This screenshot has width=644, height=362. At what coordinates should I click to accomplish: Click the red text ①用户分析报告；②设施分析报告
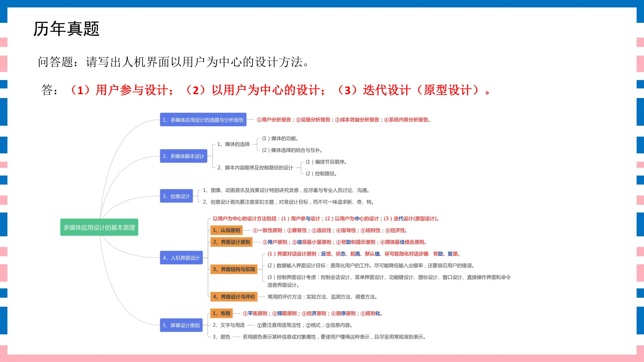(343, 120)
